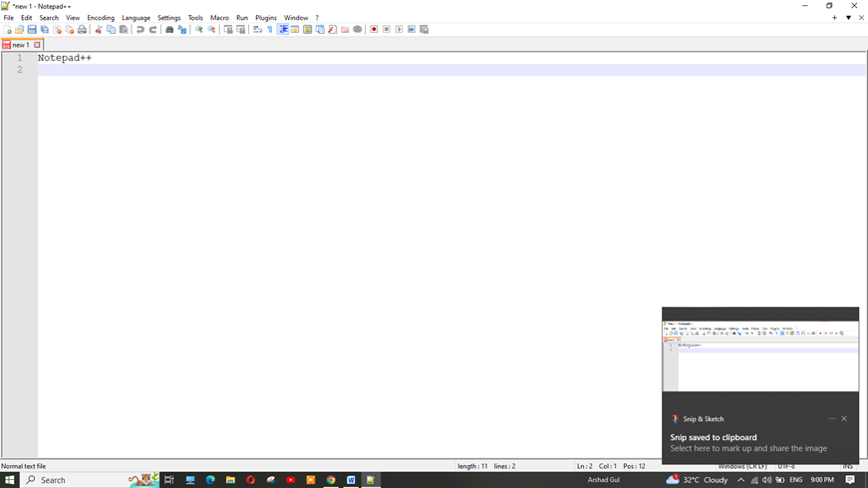Open the File menu
Screen dimensions: 868x488
pos(9,18)
